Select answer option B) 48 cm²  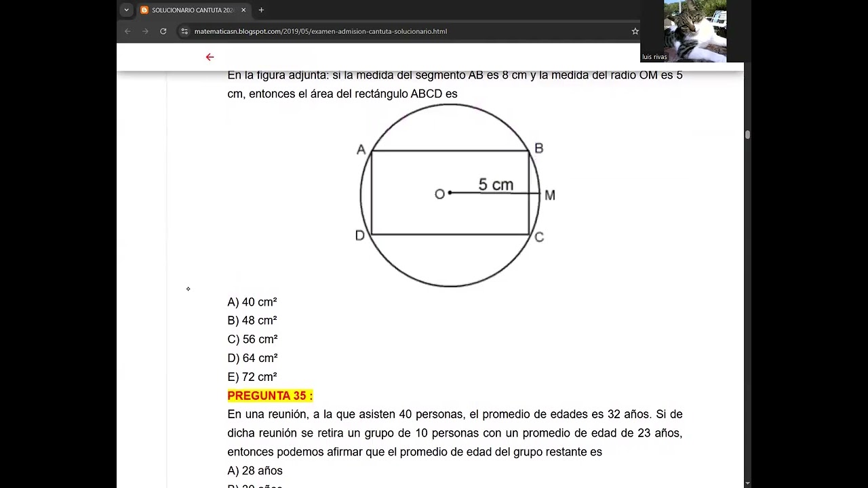click(252, 321)
